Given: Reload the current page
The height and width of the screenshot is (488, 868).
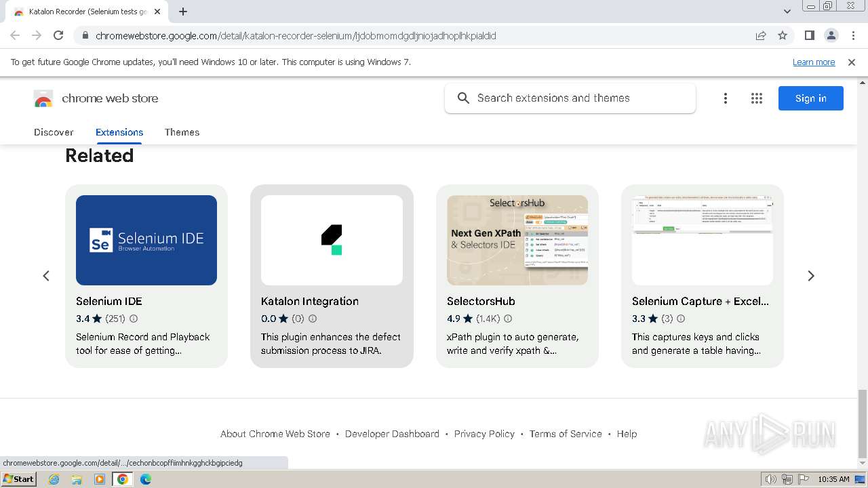Looking at the screenshot, I should pyautogui.click(x=58, y=35).
